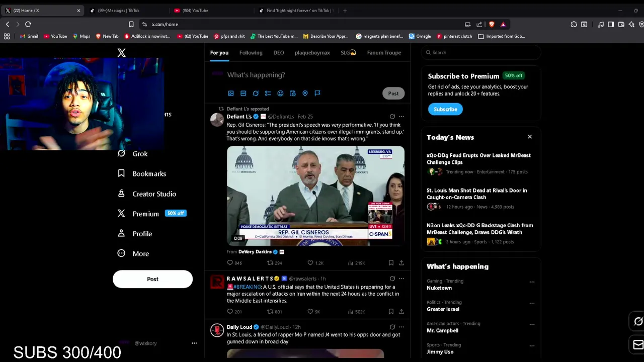
Task: Show the browser sidebar panel
Action: (x=611, y=24)
